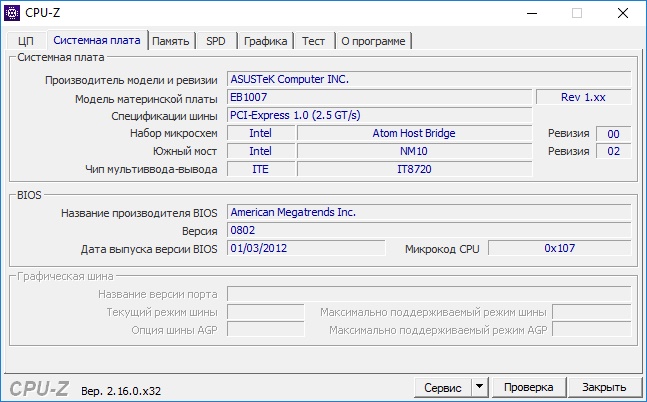Click the Проверка button
Image resolution: width=647 pixels, height=402 pixels.
click(529, 387)
